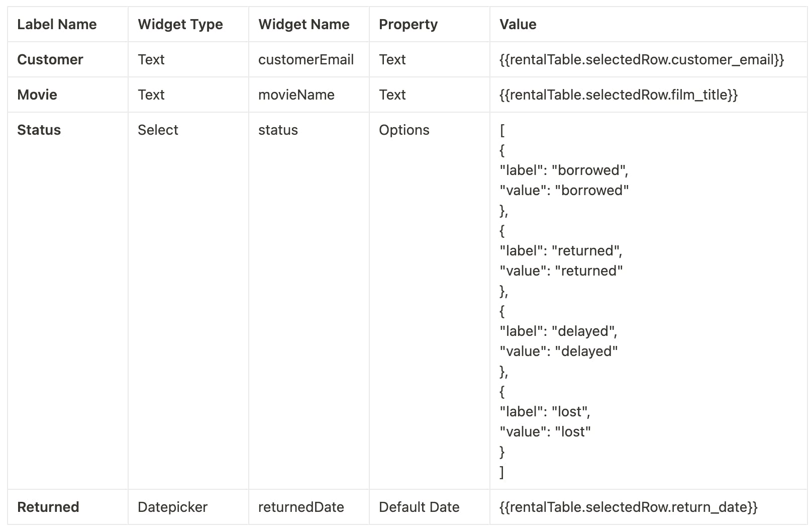
Task: Click the "label": "borrowed" line
Action: (x=564, y=170)
